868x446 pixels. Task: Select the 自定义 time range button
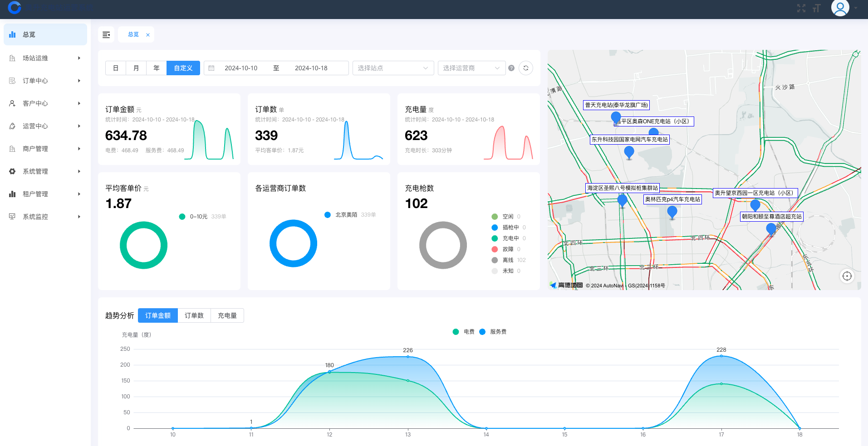183,68
